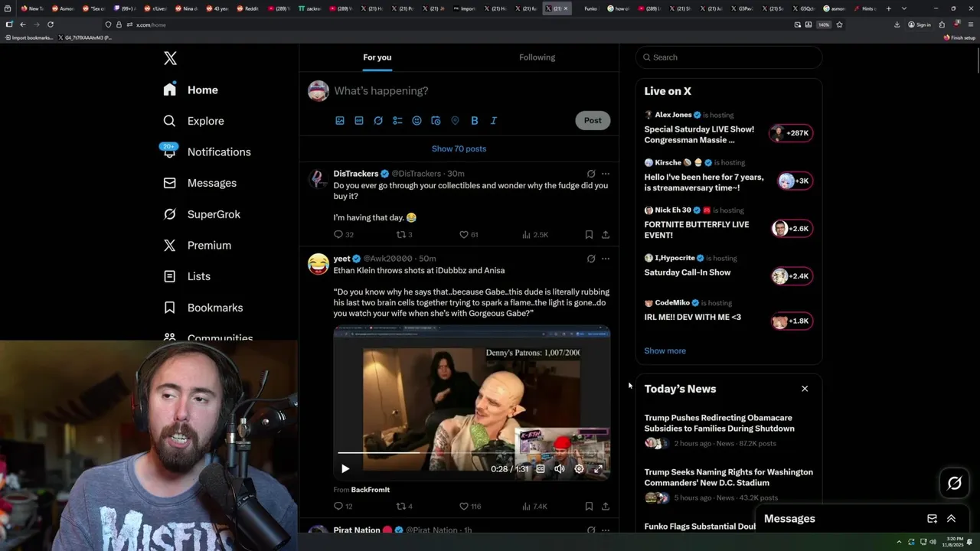Click Show 70 posts link
Image resolution: width=980 pixels, height=551 pixels.
click(459, 148)
